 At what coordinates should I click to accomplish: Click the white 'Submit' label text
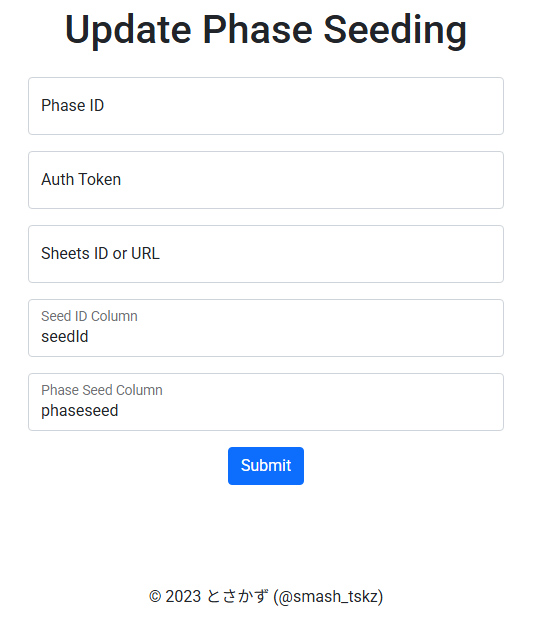tap(267, 468)
